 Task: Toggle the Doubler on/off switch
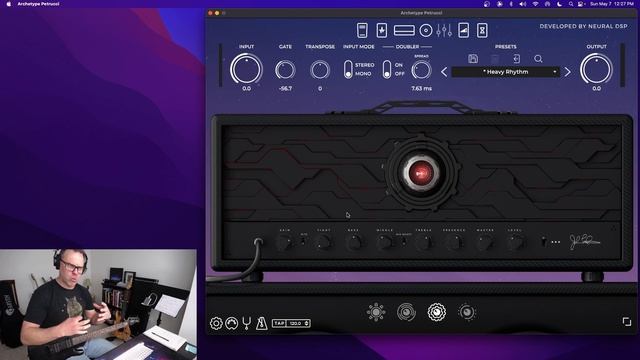387,69
